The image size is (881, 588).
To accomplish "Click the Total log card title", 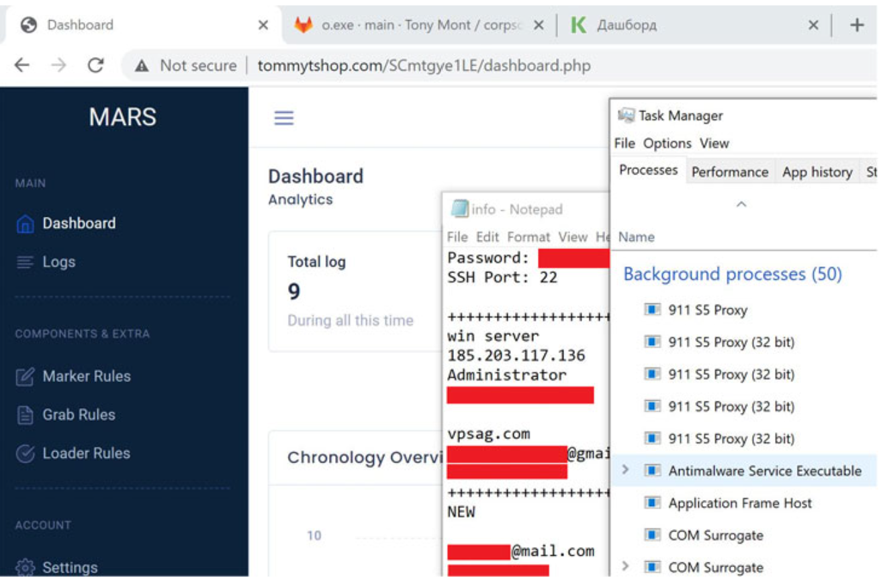I will pyautogui.click(x=317, y=262).
